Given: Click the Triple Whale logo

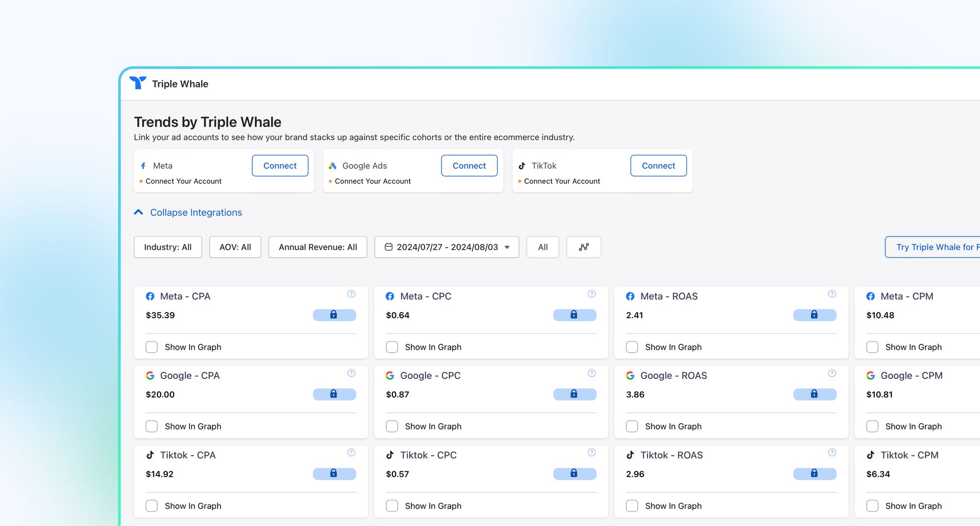Looking at the screenshot, I should [139, 83].
